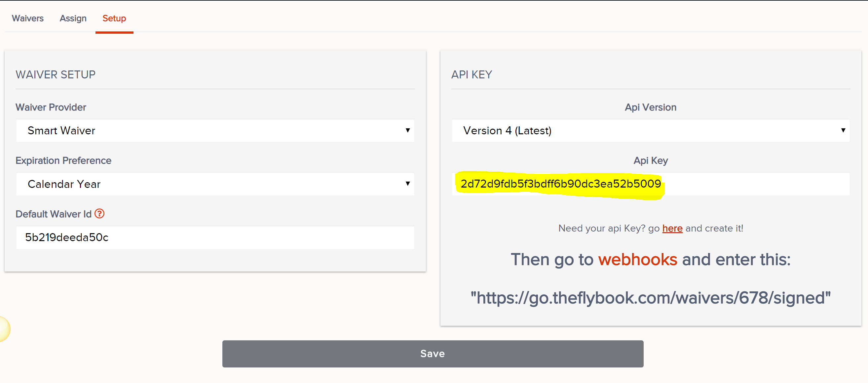Click the Expiration Preference label
The height and width of the screenshot is (383, 868).
(63, 160)
